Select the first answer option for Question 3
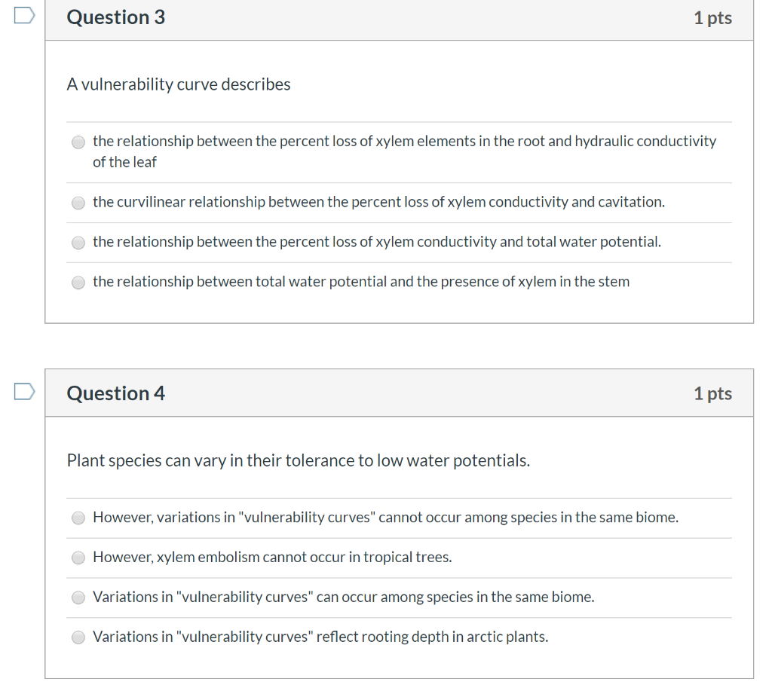 (x=78, y=142)
